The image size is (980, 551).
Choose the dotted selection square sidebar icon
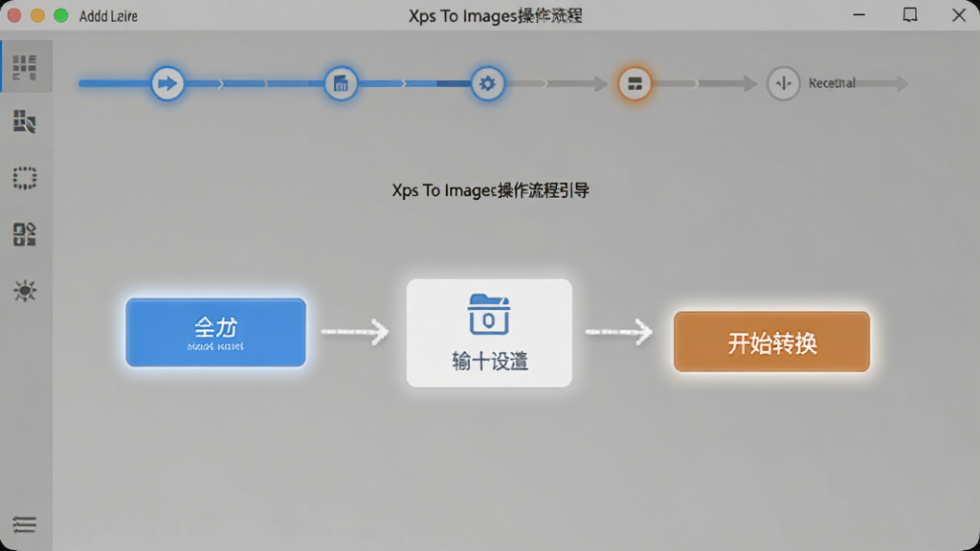point(25,178)
